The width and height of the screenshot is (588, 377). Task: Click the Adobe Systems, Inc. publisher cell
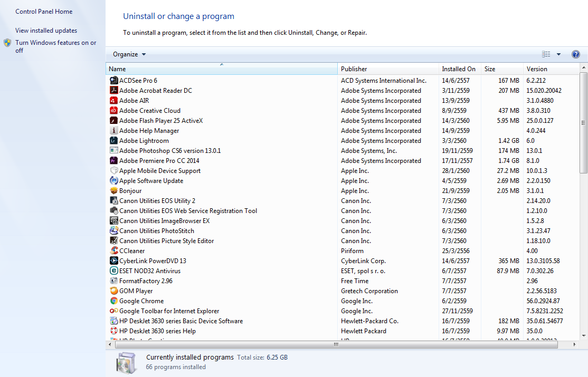click(368, 151)
